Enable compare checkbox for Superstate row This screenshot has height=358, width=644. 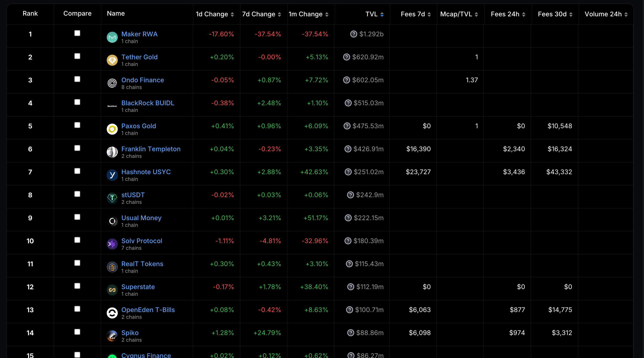pyautogui.click(x=77, y=286)
